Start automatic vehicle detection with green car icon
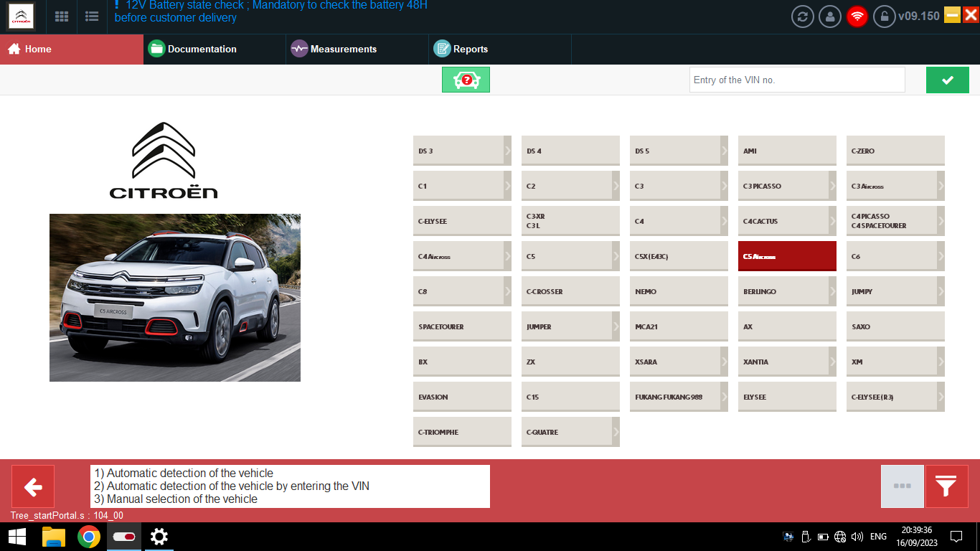Viewport: 980px width, 551px height. coord(466,80)
